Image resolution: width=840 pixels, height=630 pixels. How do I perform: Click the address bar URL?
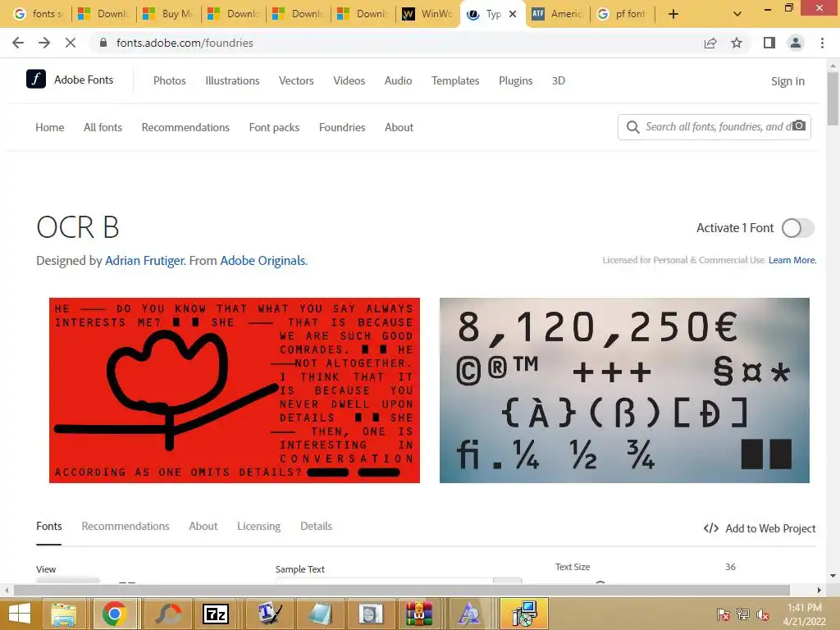click(185, 43)
